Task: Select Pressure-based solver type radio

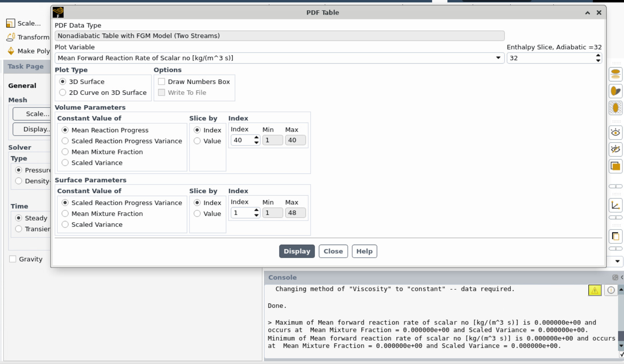Action: coord(19,170)
